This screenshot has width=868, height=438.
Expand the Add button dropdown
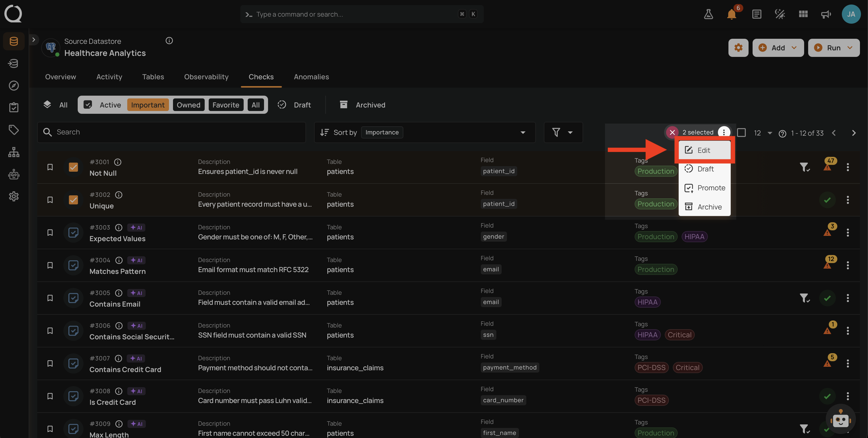(794, 48)
